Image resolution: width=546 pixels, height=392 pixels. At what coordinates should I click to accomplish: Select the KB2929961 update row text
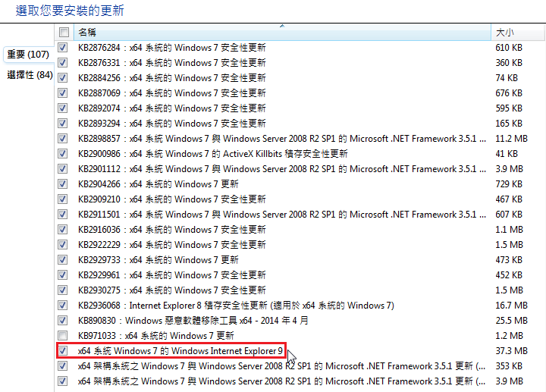click(x=172, y=275)
